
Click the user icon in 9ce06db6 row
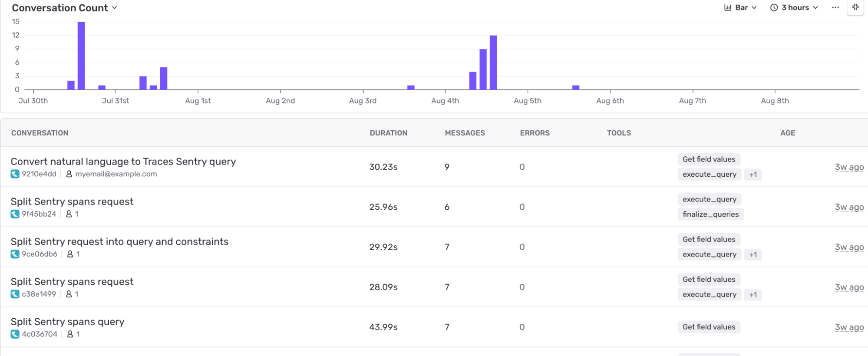point(70,254)
